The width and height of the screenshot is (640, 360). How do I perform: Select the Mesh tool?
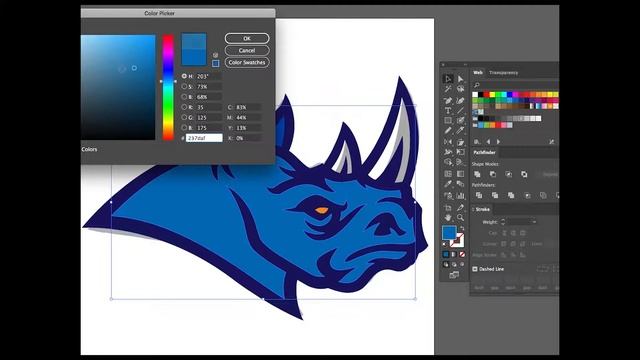[448, 173]
